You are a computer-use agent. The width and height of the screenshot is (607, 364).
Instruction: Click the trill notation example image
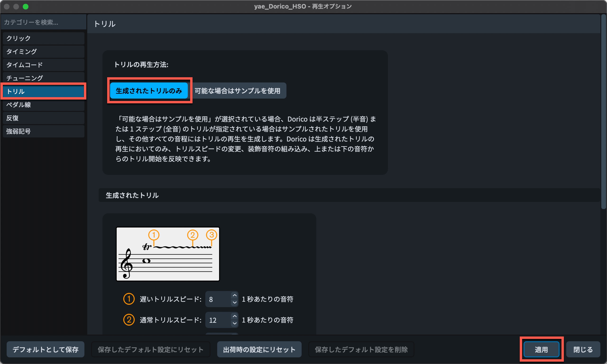[x=168, y=254]
